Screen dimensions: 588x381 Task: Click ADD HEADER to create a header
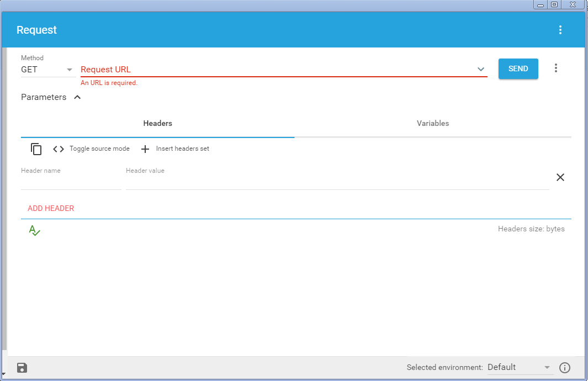pos(51,208)
